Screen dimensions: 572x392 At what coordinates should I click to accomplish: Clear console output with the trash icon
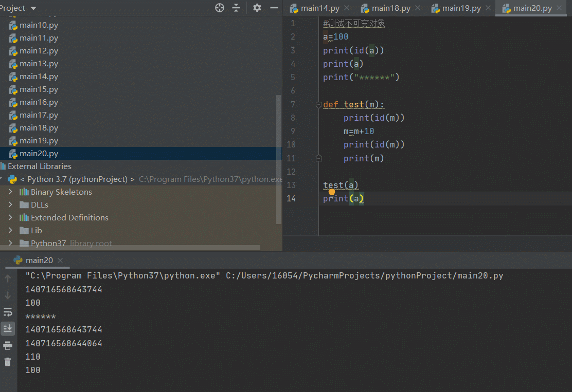[x=8, y=362]
